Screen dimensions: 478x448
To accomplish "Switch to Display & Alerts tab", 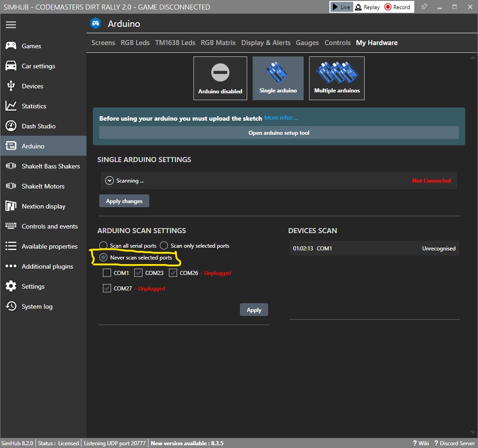I will [266, 43].
